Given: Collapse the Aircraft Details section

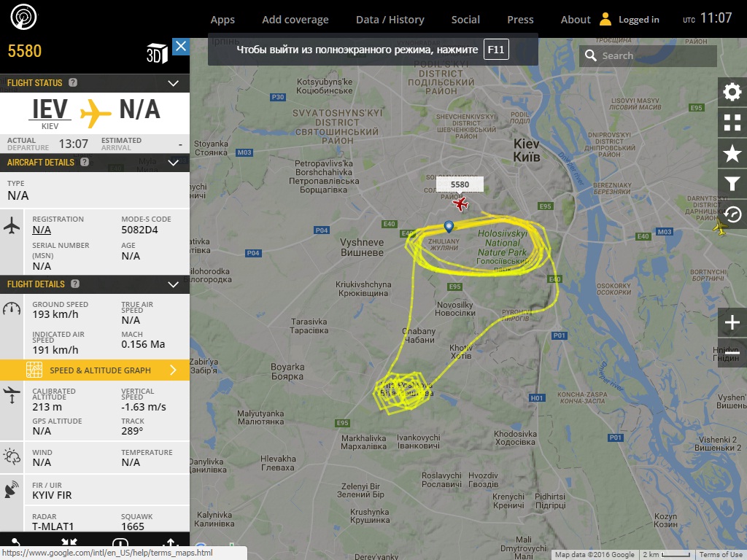Looking at the screenshot, I should (x=174, y=163).
